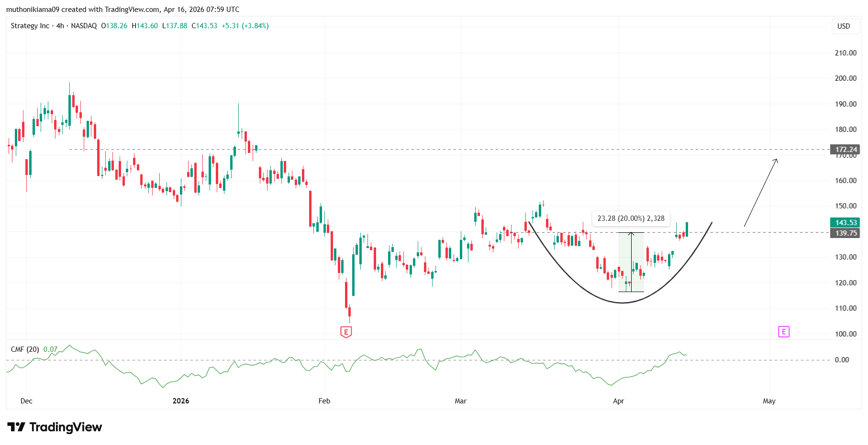Image resolution: width=868 pixels, height=445 pixels.
Task: Open the CMF (20) indicator legend
Action: (25, 349)
